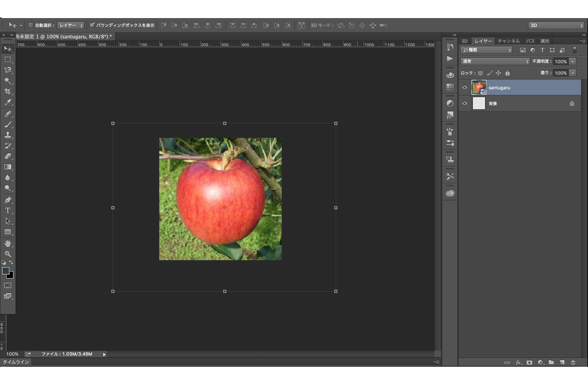Select the Magic Wand tool

coord(8,81)
